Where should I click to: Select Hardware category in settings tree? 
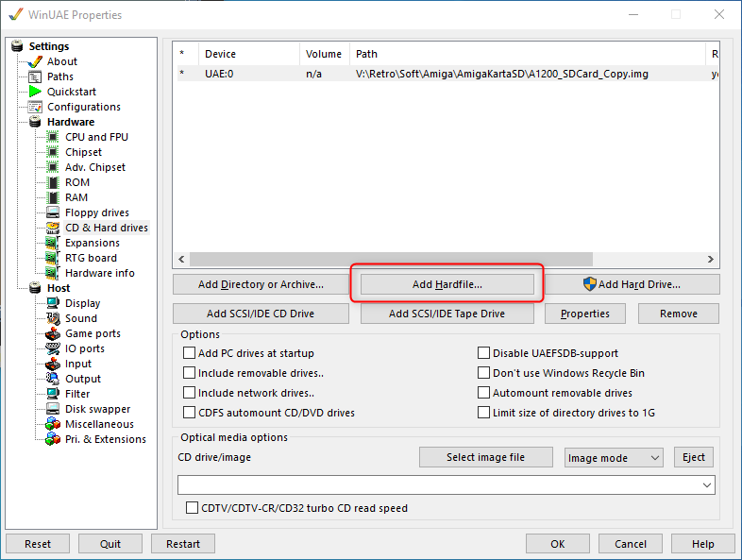pos(71,122)
